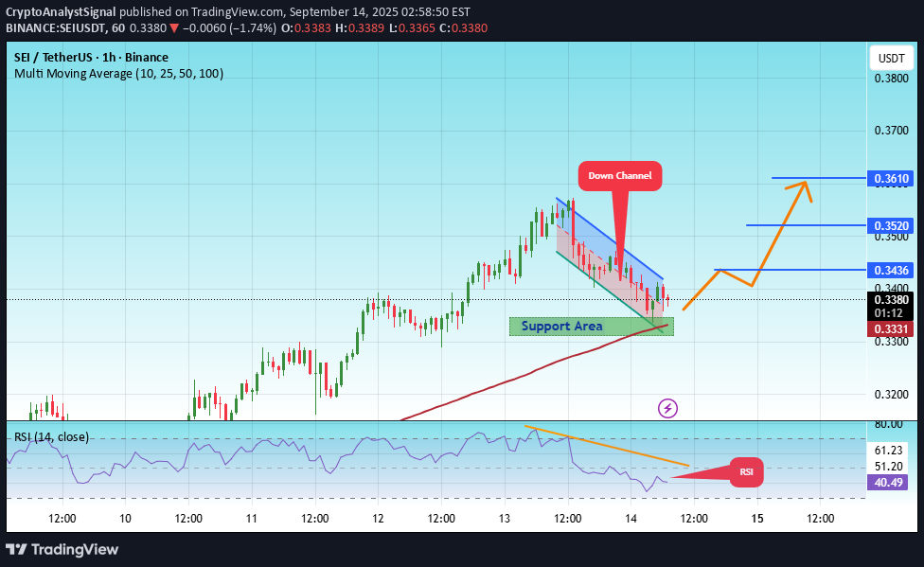924x567 pixels.
Task: Click the date label 13 on time axis
Action: click(505, 518)
